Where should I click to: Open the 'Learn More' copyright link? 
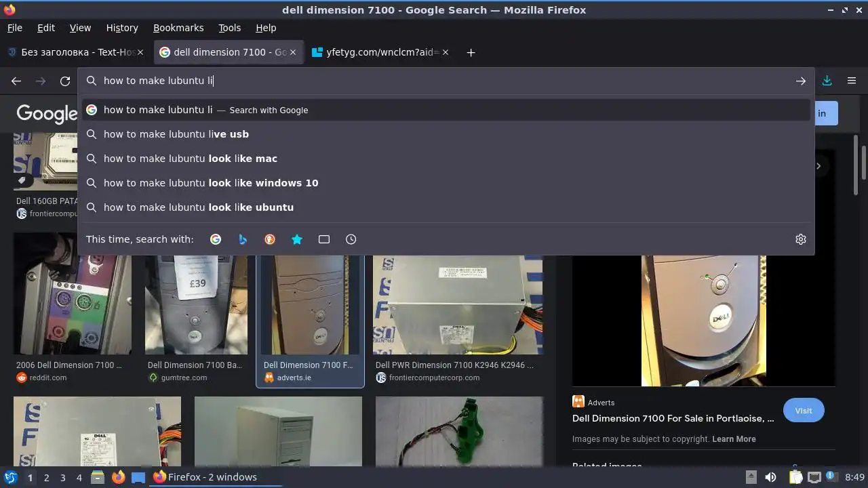[734, 439]
